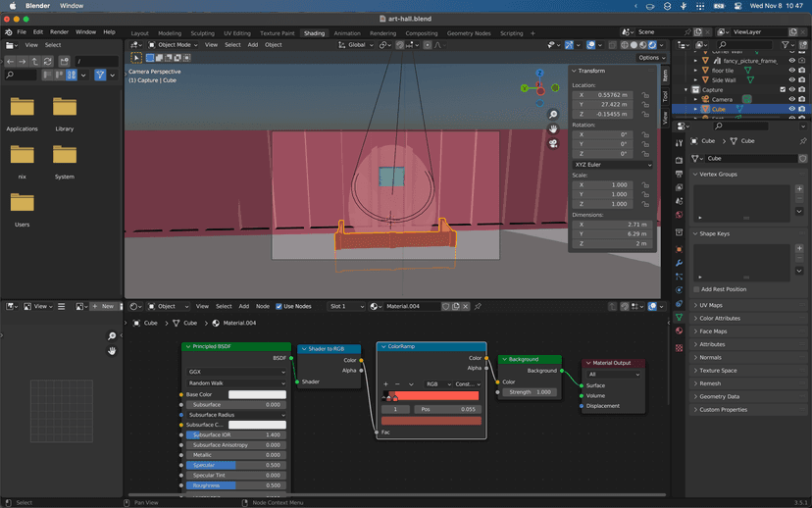Screen dimensions: 812x508
Task: Open the Object Mode dropdown
Action: [x=175, y=44]
